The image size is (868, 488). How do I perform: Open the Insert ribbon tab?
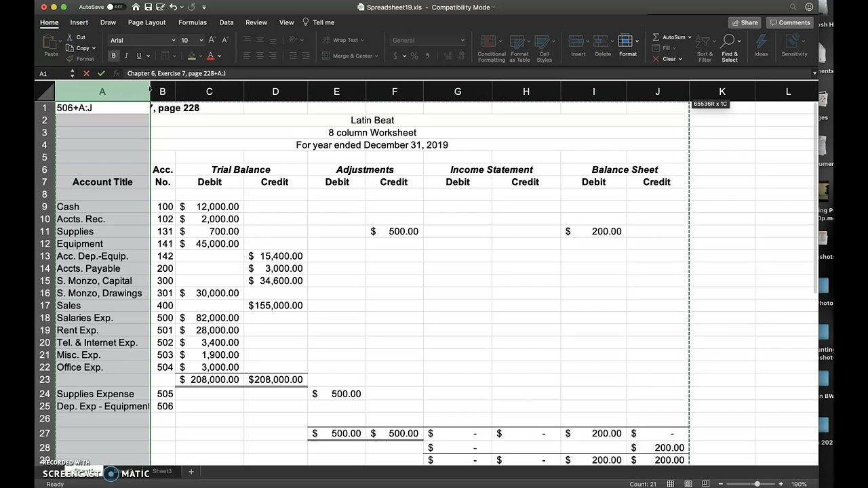pyautogui.click(x=79, y=22)
